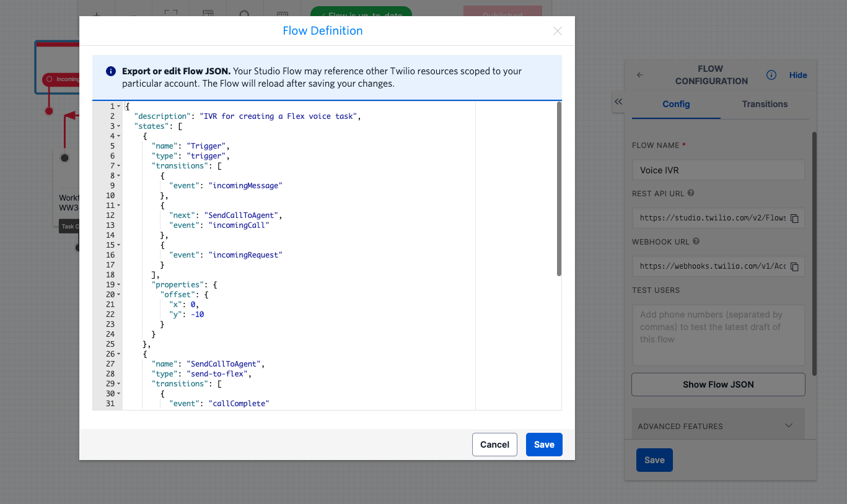Screen dimensions: 847x504
Task: Expand the Advanced Features section
Action: [718, 426]
